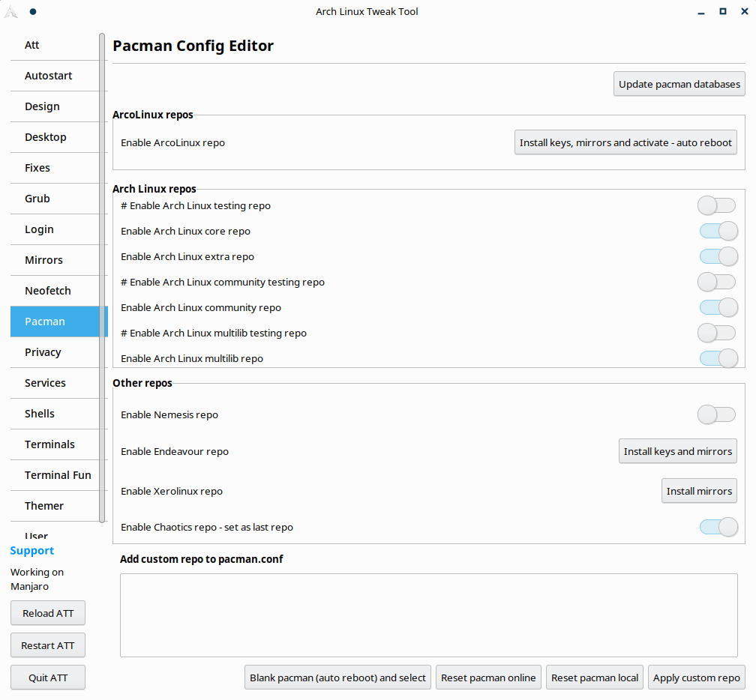Open the Login section
Image resolution: width=756 pixels, height=700 pixels.
(x=55, y=229)
